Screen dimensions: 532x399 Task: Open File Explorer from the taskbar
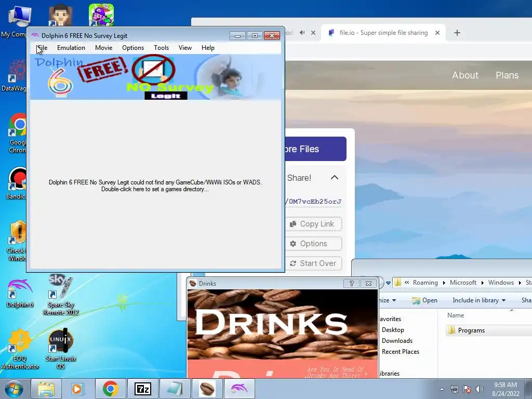click(46, 389)
